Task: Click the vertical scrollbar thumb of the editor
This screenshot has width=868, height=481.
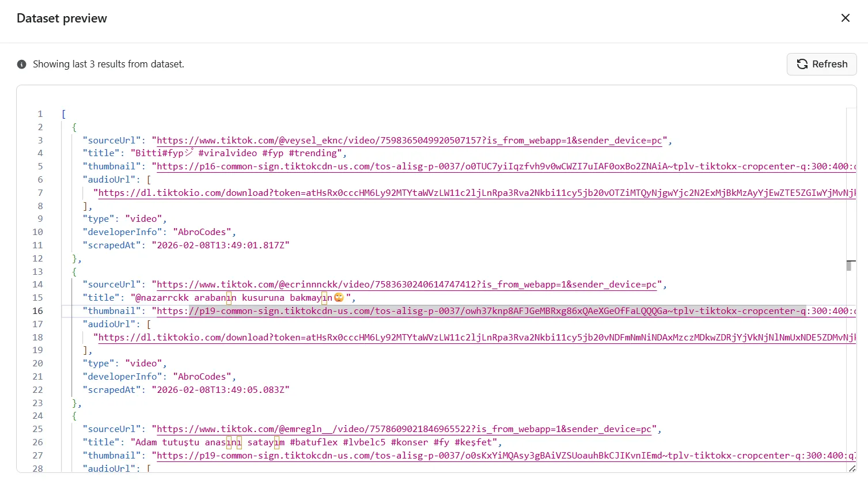Action: (849, 266)
